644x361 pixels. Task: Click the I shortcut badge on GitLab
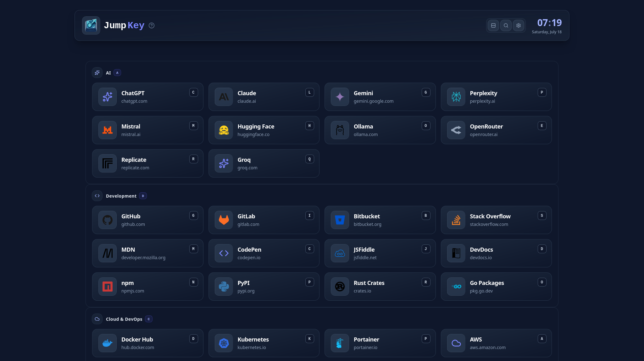click(x=309, y=216)
